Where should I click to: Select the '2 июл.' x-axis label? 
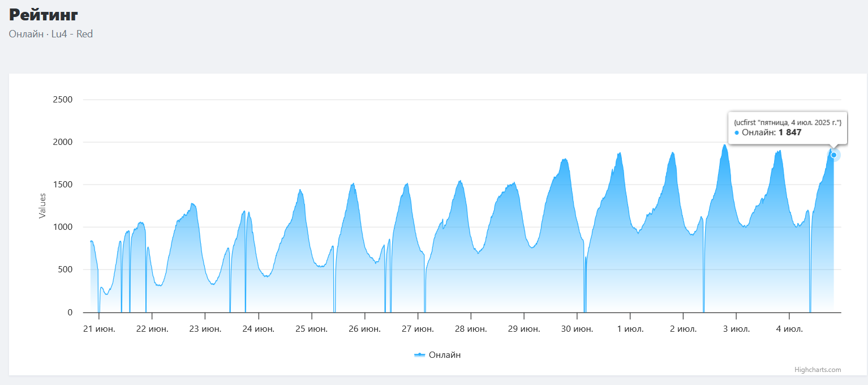pyautogui.click(x=684, y=329)
